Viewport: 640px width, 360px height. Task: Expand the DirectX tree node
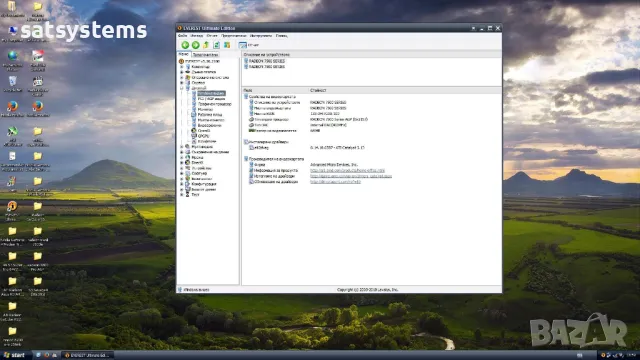(x=182, y=162)
